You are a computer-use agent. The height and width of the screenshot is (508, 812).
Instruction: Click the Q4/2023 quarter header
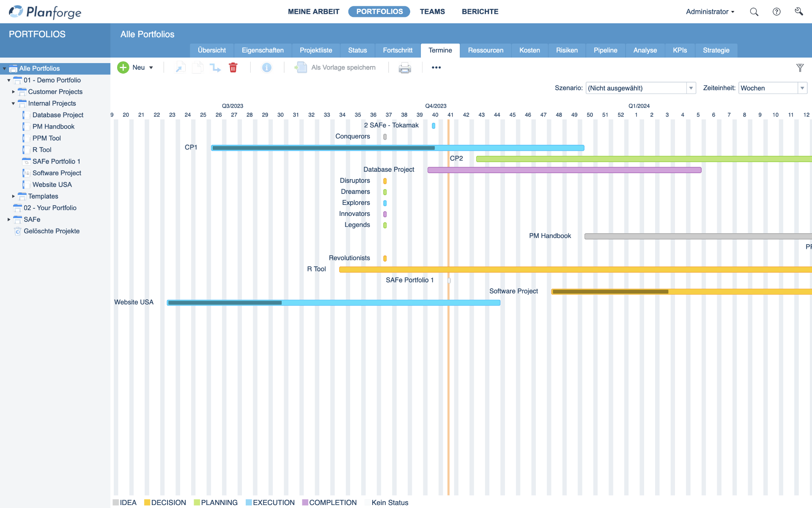(436, 106)
